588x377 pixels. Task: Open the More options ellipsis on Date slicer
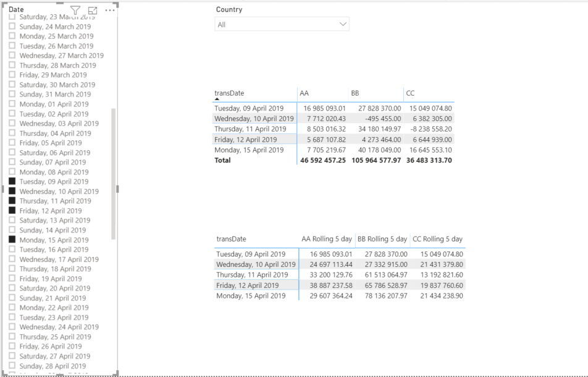tap(110, 11)
